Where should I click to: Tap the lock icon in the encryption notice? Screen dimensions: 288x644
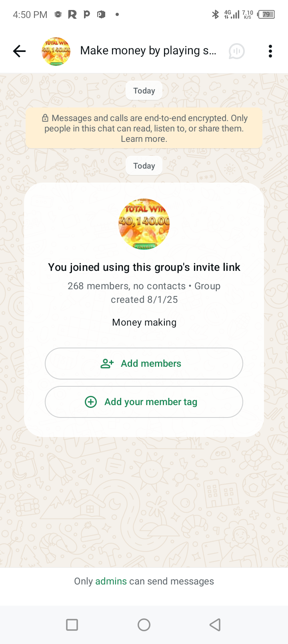(x=45, y=118)
